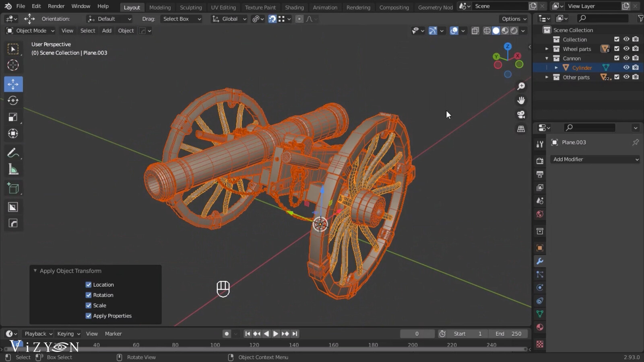This screenshot has width=644, height=362.
Task: Open the Edit menu
Action: 36,6
